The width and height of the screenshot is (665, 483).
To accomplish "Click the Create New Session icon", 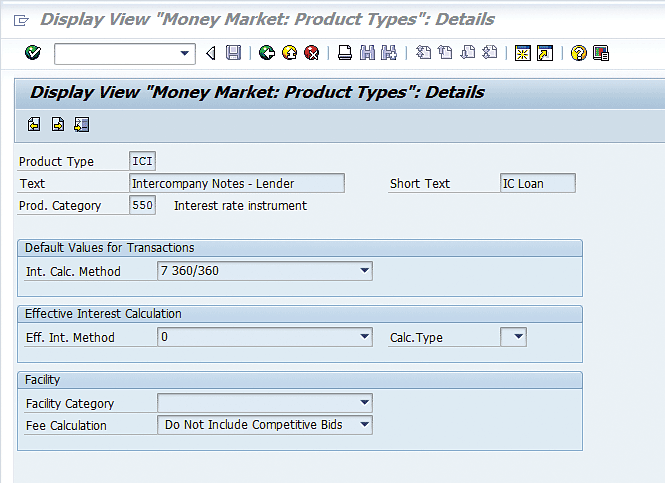I will [522, 53].
